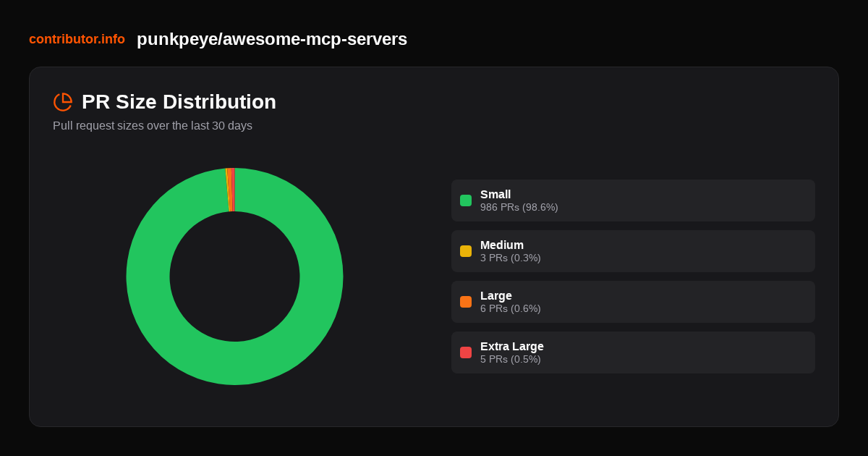Click the green Small segment of the donut chart
The height and width of the screenshot is (456, 868).
pyautogui.click(x=234, y=363)
